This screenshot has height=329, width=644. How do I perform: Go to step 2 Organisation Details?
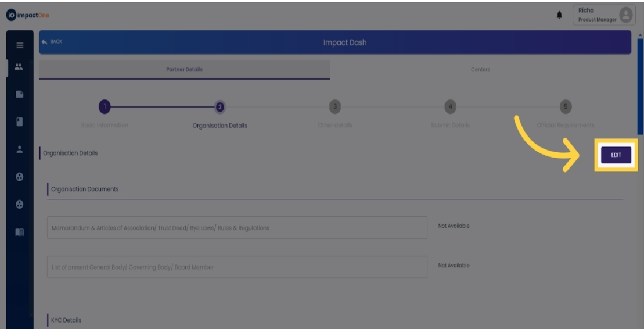(220, 107)
